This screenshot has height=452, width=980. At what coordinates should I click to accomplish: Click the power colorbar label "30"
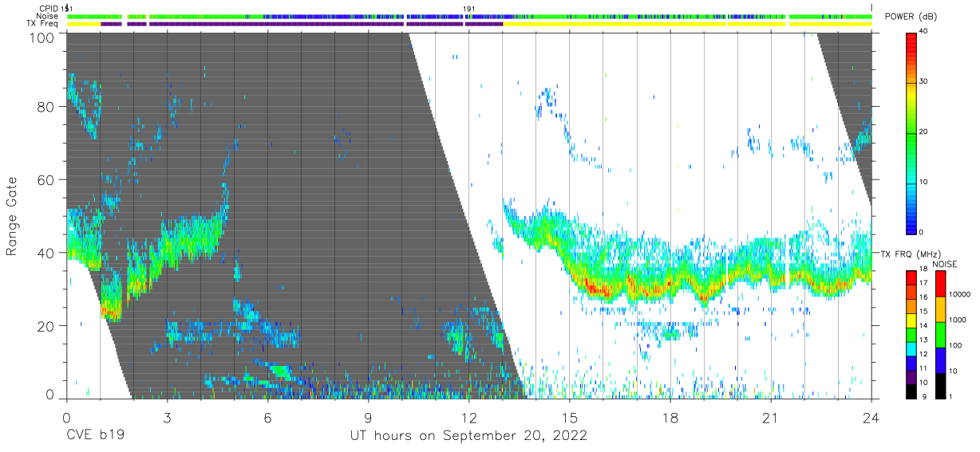925,82
